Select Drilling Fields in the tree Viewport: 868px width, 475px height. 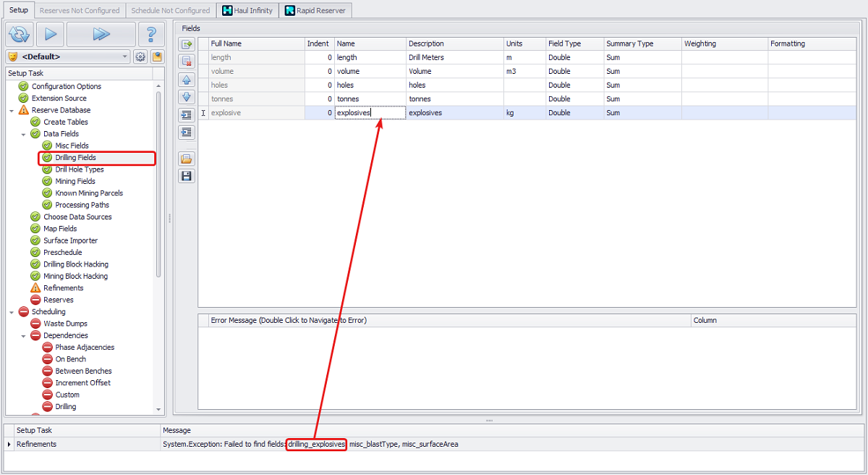pyautogui.click(x=76, y=157)
